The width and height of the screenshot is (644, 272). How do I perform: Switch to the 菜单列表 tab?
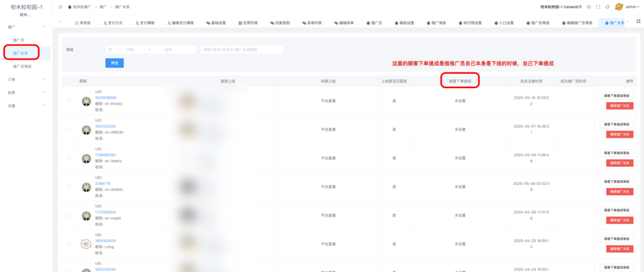pos(312,23)
